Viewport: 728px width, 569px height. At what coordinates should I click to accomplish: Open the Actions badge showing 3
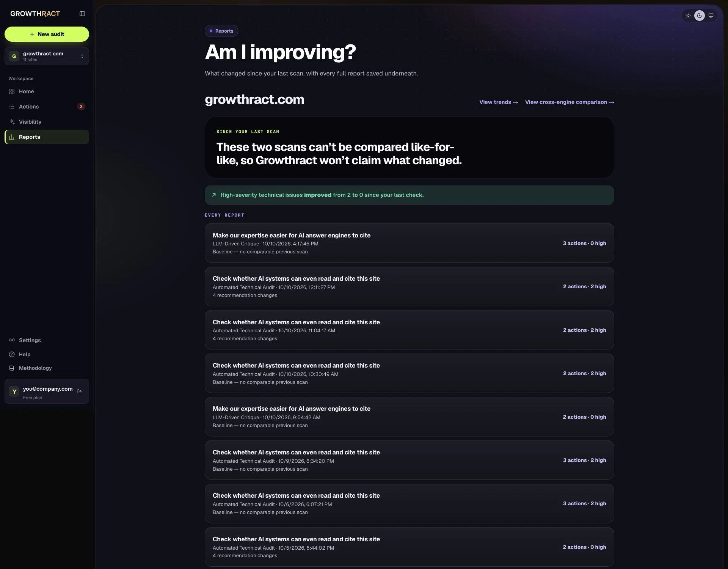point(81,107)
